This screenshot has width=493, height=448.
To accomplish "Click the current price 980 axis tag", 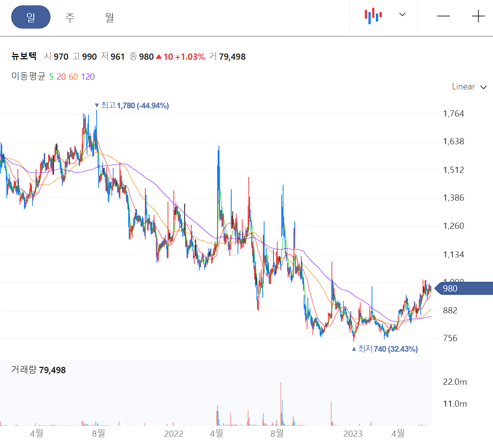I will point(463,289).
